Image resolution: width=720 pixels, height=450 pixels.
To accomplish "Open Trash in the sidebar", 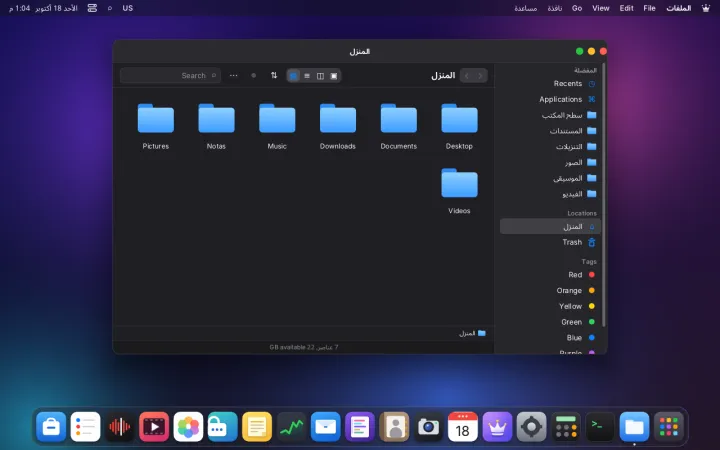I will [x=551, y=242].
